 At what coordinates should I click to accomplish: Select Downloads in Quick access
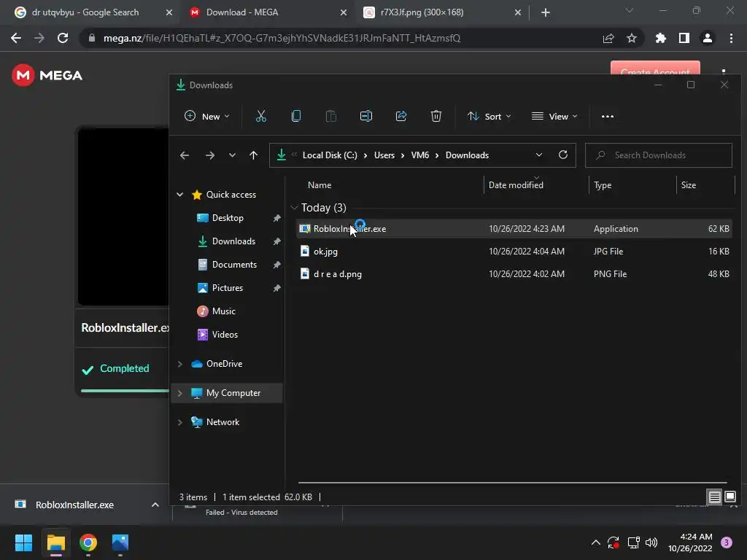pos(233,241)
